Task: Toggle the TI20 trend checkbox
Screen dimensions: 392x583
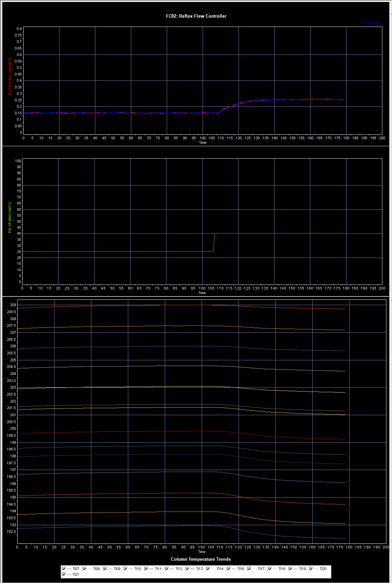Action: point(311,569)
